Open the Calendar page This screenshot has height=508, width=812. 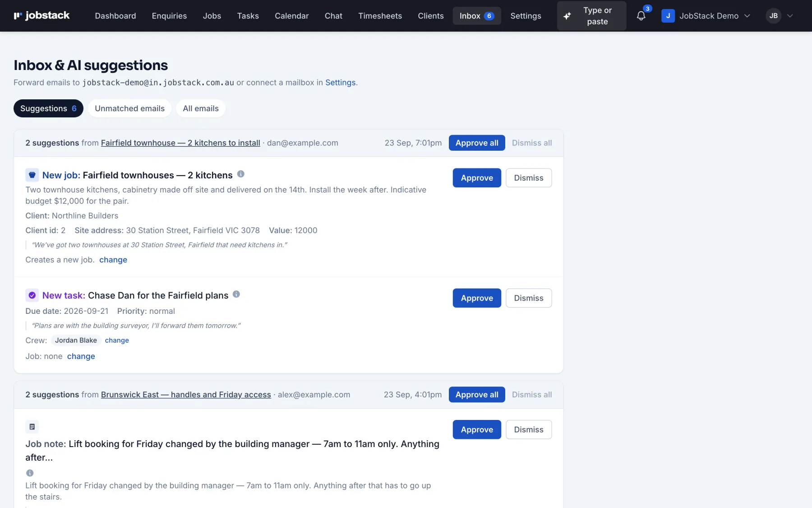292,16
